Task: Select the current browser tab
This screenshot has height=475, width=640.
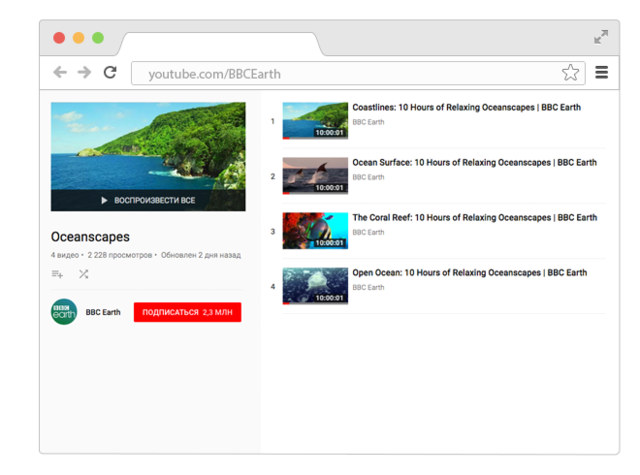Action: pyautogui.click(x=220, y=44)
